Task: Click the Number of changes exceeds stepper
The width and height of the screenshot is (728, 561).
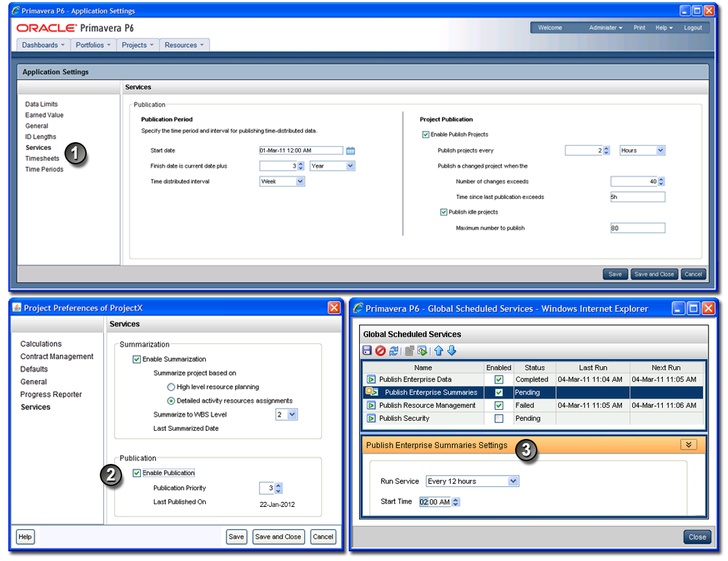Action: coord(661,182)
